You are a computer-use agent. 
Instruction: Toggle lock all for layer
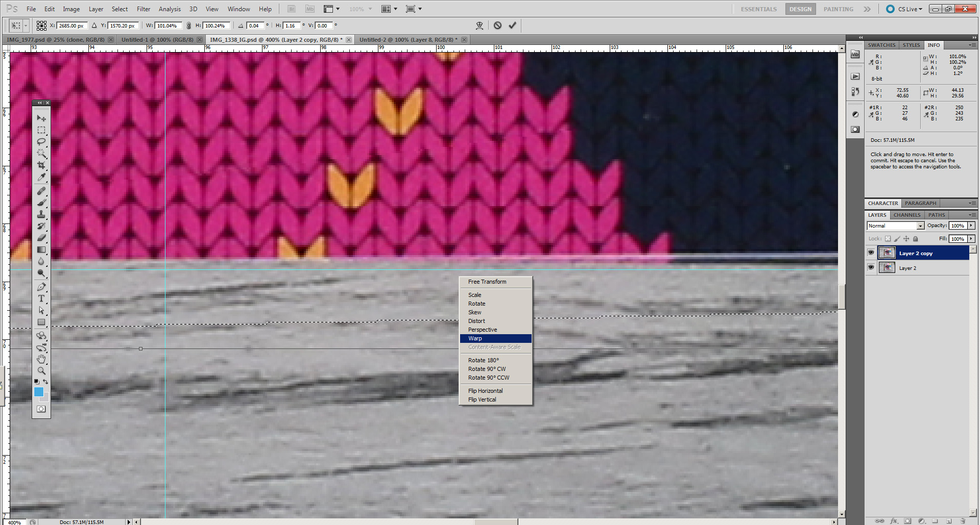[915, 239]
